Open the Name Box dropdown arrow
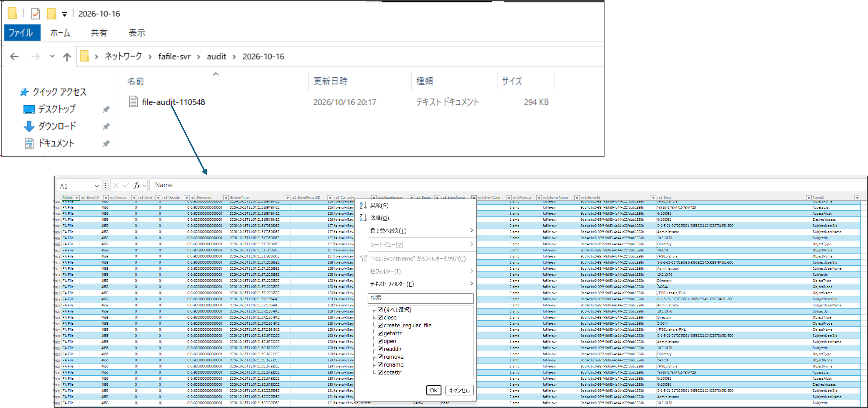 (96, 186)
